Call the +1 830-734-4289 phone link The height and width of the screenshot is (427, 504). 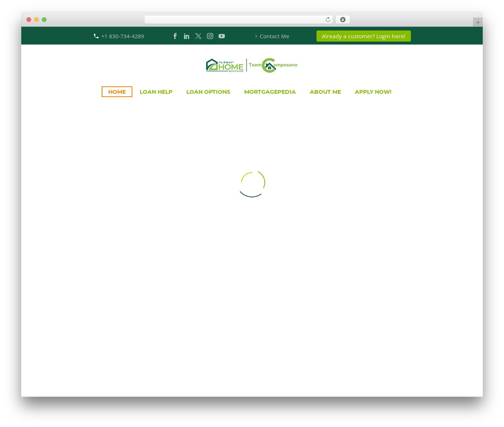(122, 36)
